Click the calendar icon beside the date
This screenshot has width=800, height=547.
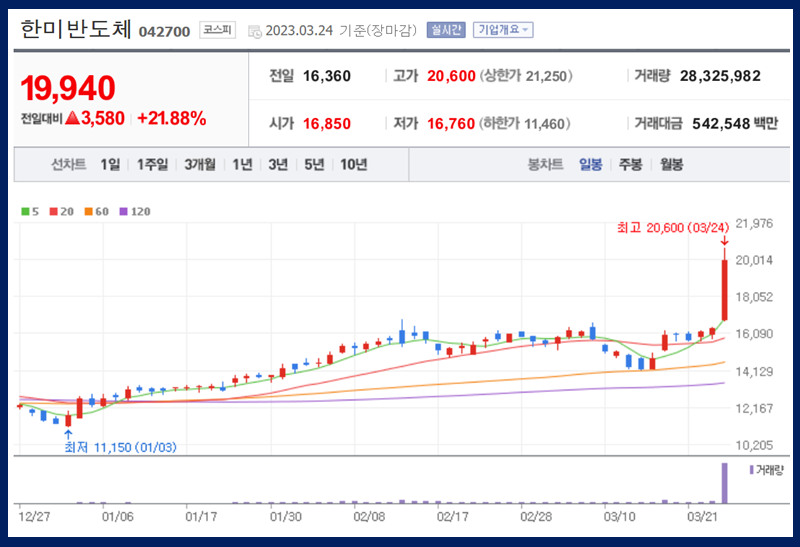pyautogui.click(x=255, y=32)
